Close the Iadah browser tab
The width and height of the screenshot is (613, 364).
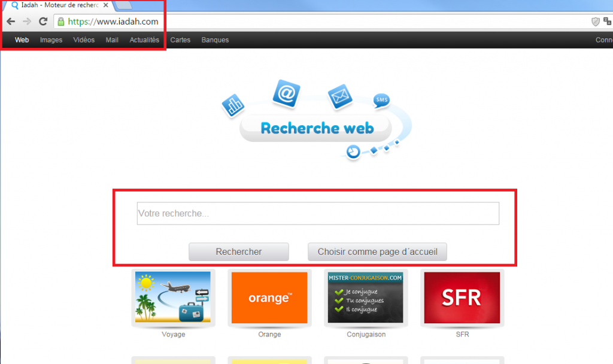click(106, 5)
